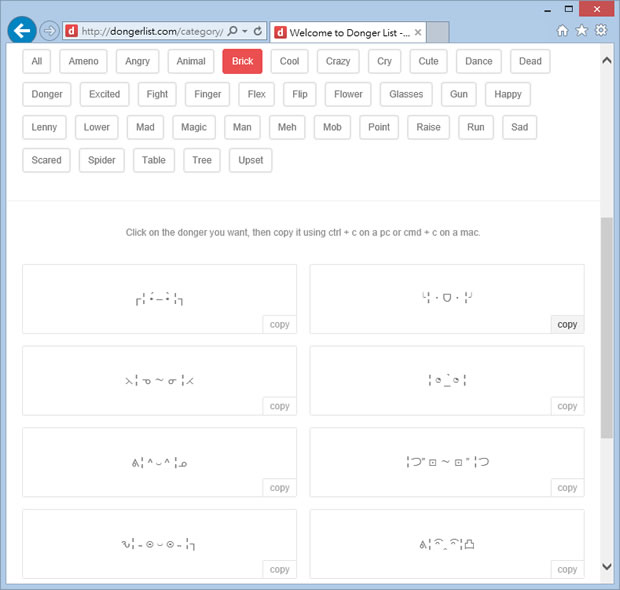
Task: Click the address bar search magnifier icon
Action: (233, 31)
